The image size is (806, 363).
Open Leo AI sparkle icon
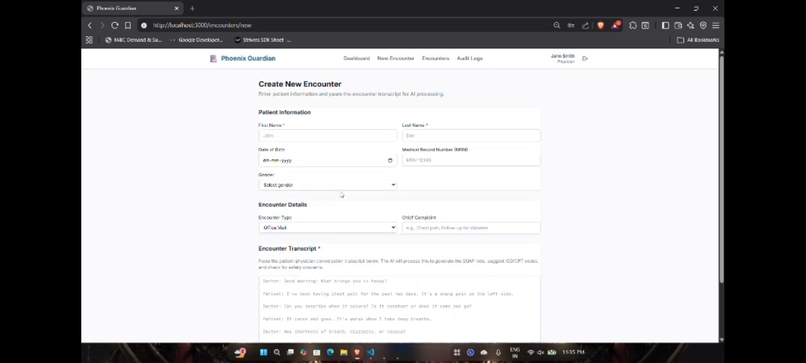[690, 25]
